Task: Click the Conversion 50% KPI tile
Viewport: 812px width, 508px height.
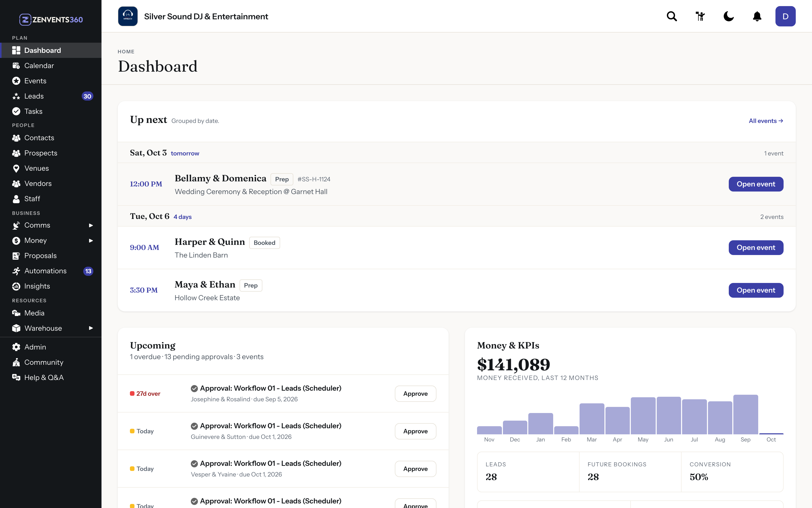Action: tap(732, 472)
